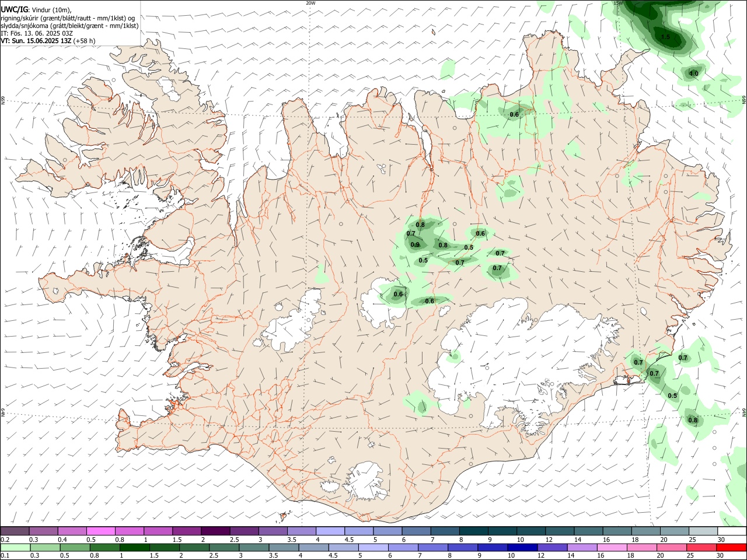Pick the white swatch after 30, upper legend row
This screenshot has width=747, height=560.
[731, 531]
